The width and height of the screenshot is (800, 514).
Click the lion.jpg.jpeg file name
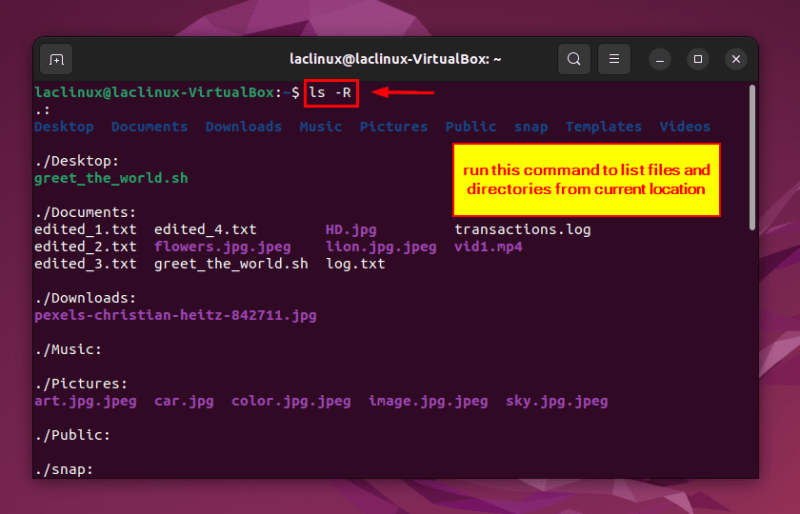[x=381, y=247]
